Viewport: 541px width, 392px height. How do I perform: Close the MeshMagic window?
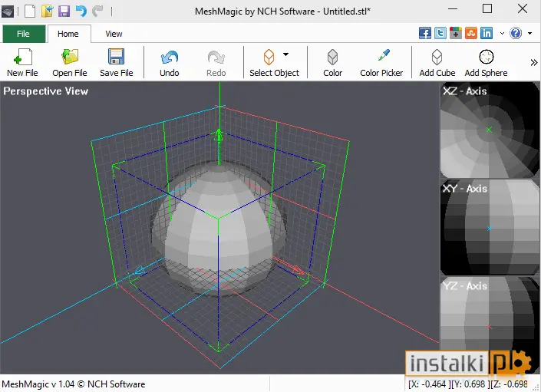pyautogui.click(x=523, y=8)
